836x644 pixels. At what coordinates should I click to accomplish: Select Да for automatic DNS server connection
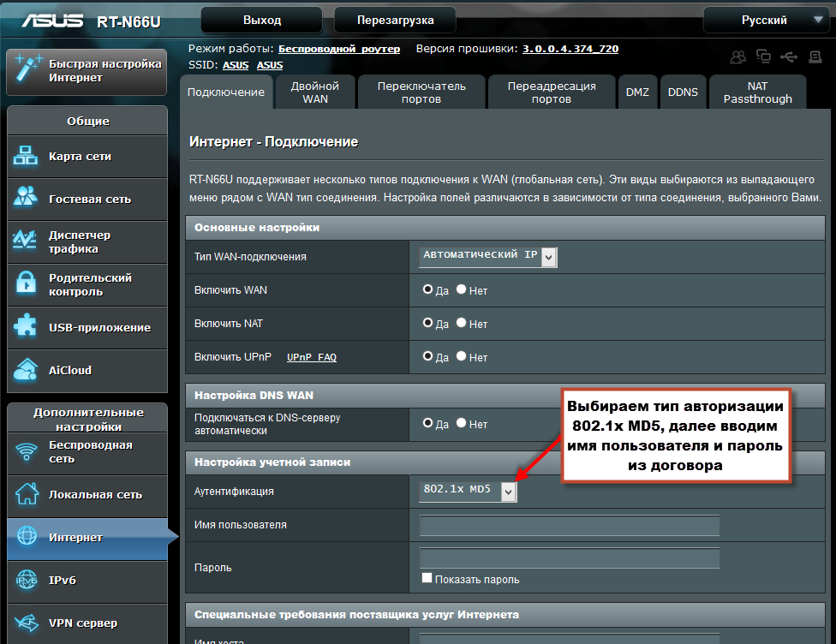[427, 423]
